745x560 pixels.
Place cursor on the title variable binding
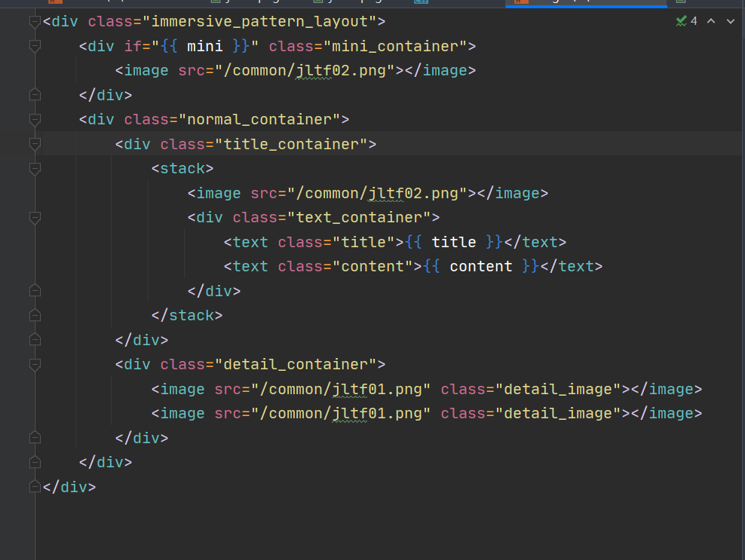(x=453, y=243)
